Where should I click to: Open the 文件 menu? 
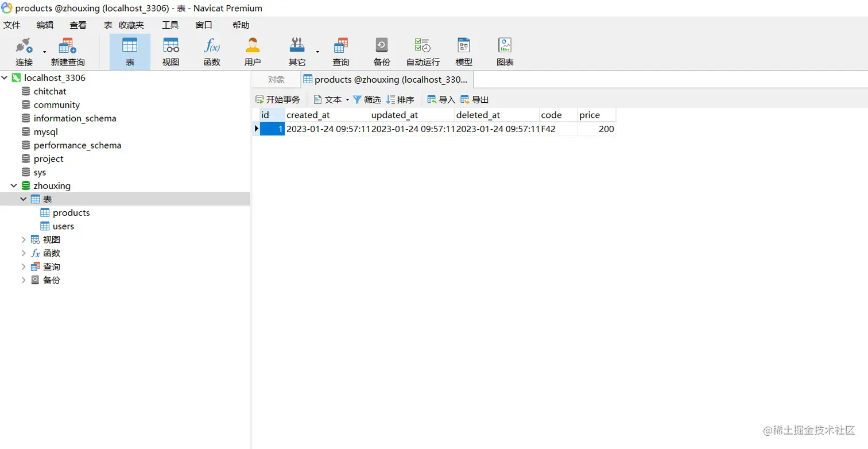coord(11,25)
